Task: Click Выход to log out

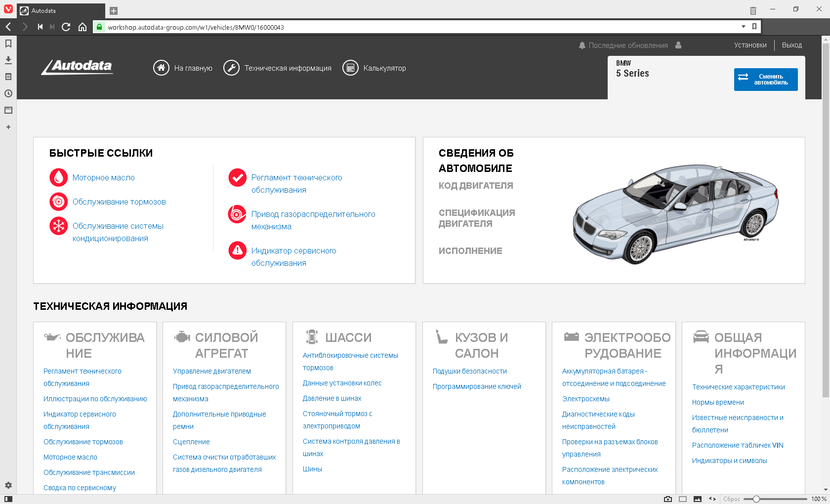Action: [x=792, y=45]
